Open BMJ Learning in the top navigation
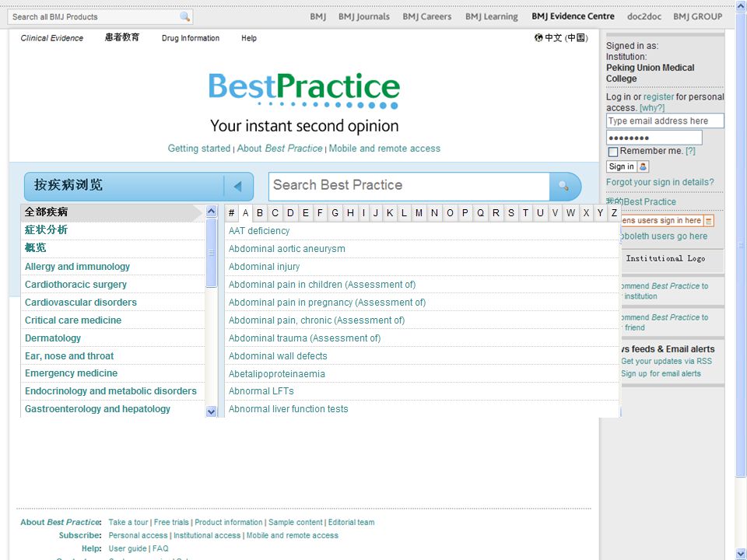The height and width of the screenshot is (560, 747). 492,16
